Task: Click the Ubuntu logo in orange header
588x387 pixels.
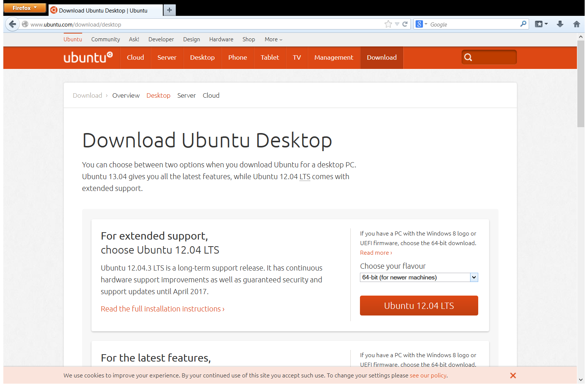Action: 88,57
